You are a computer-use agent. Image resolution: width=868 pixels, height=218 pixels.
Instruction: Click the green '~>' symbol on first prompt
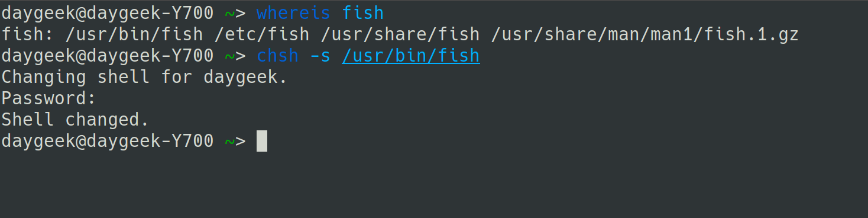235,12
